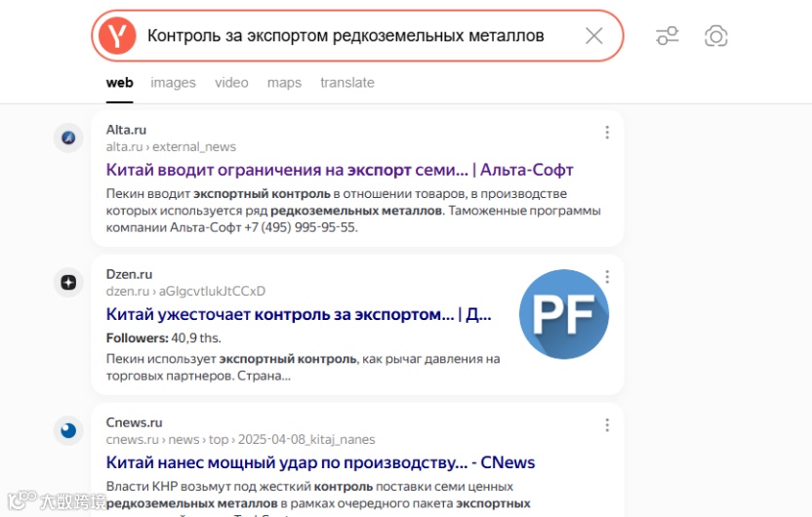The height and width of the screenshot is (517, 812).
Task: Click the dzen.ru › aGIgcvtlukJtCCxD breadcrumb
Action: pyautogui.click(x=185, y=292)
